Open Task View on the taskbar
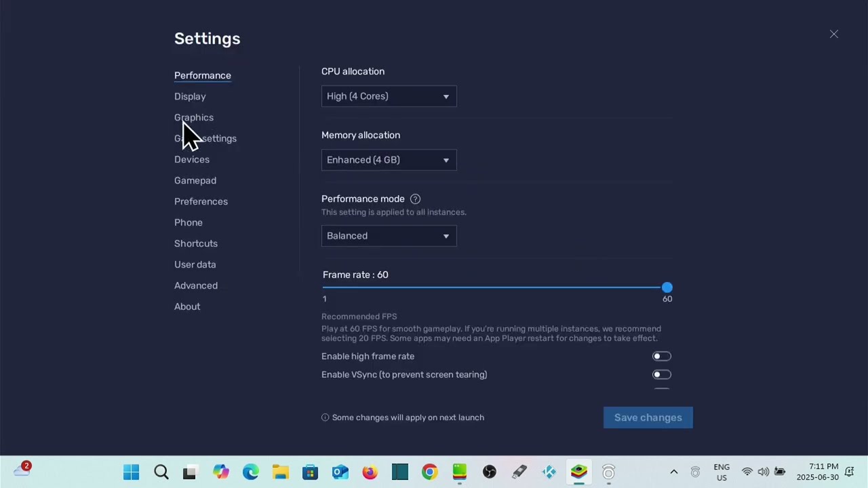The width and height of the screenshot is (868, 488). 190,472
